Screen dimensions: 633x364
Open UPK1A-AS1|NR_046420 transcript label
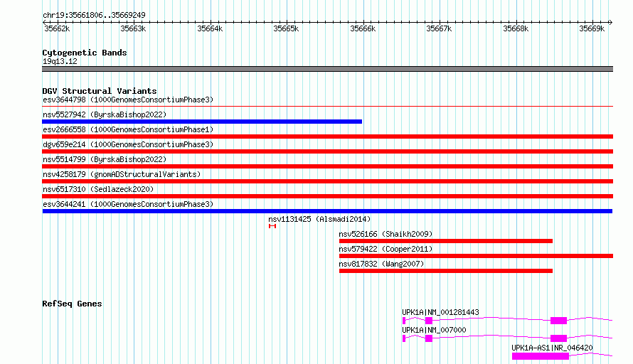tap(552, 348)
